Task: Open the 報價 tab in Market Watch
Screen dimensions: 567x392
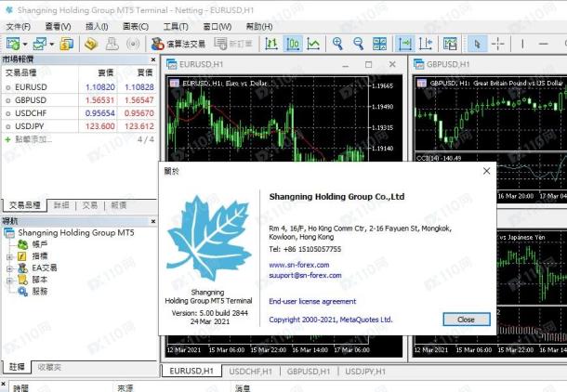Action: click(x=119, y=205)
